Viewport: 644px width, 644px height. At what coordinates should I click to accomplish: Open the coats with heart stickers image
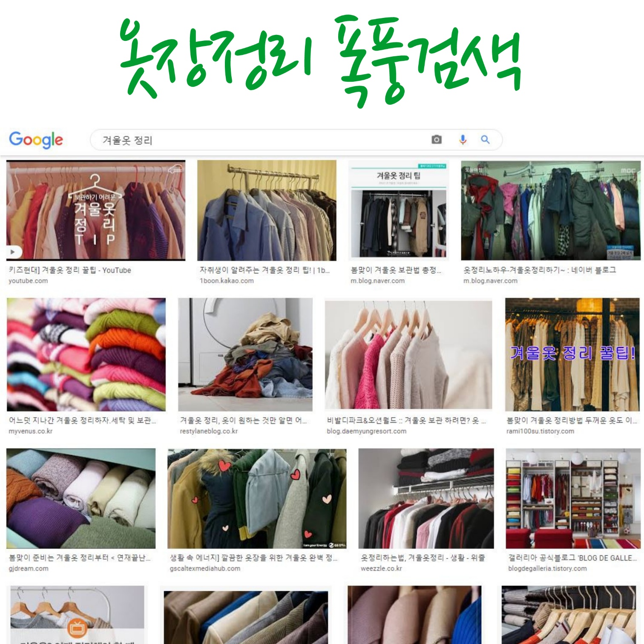tap(257, 498)
